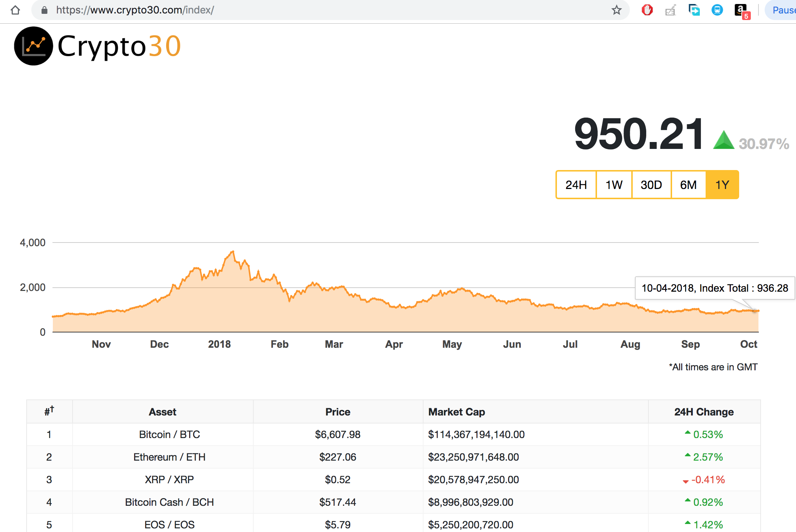Open the blue train extension icon
Image resolution: width=796 pixels, height=532 pixels.
coord(717,10)
